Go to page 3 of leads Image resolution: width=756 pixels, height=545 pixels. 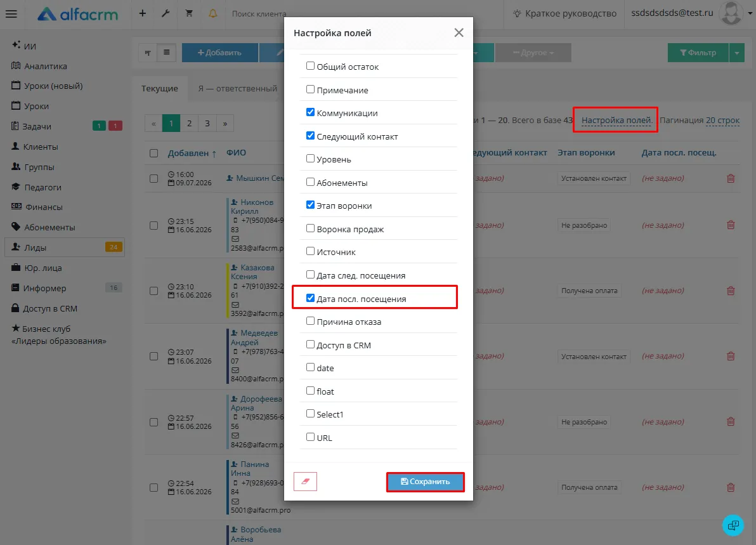pos(207,124)
